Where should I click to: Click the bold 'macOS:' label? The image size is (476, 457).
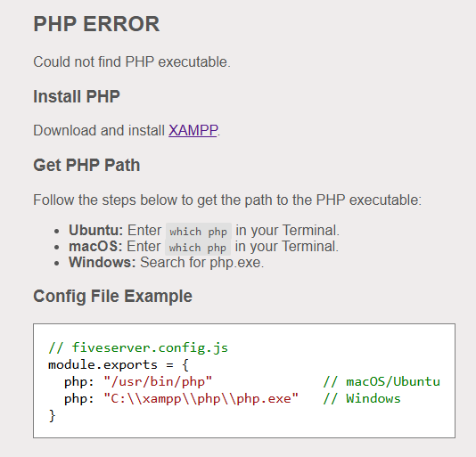[95, 246]
